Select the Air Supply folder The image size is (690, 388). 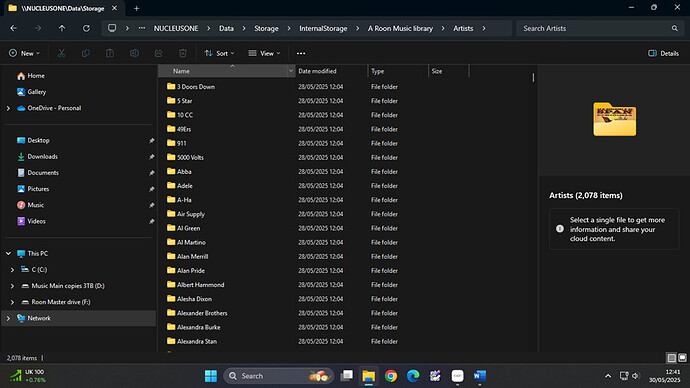pyautogui.click(x=191, y=214)
